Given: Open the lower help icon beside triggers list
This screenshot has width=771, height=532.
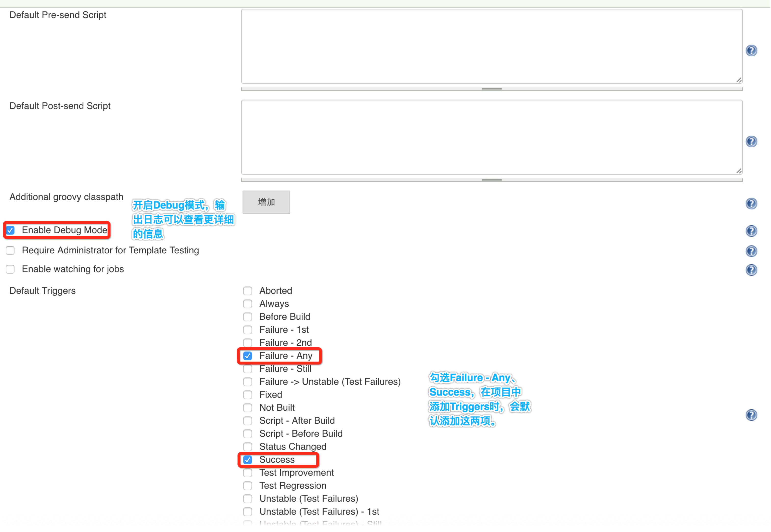Looking at the screenshot, I should point(751,415).
